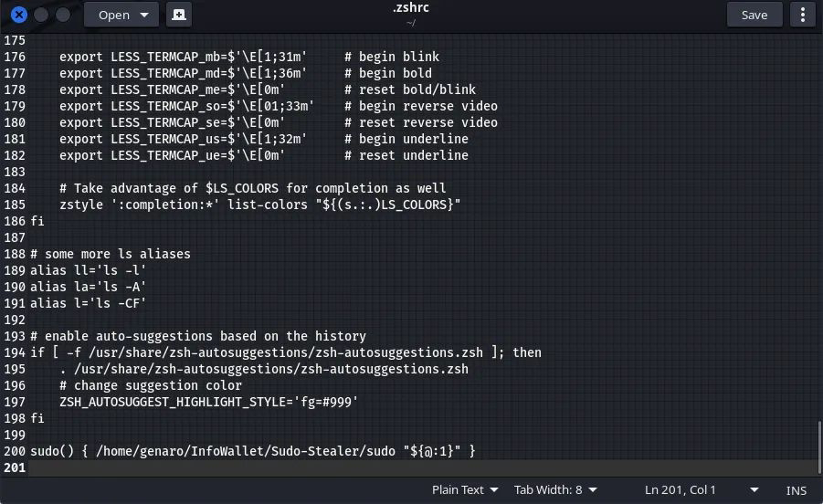Click line number 192 in the gutter
The image size is (823, 504).
click(15, 320)
